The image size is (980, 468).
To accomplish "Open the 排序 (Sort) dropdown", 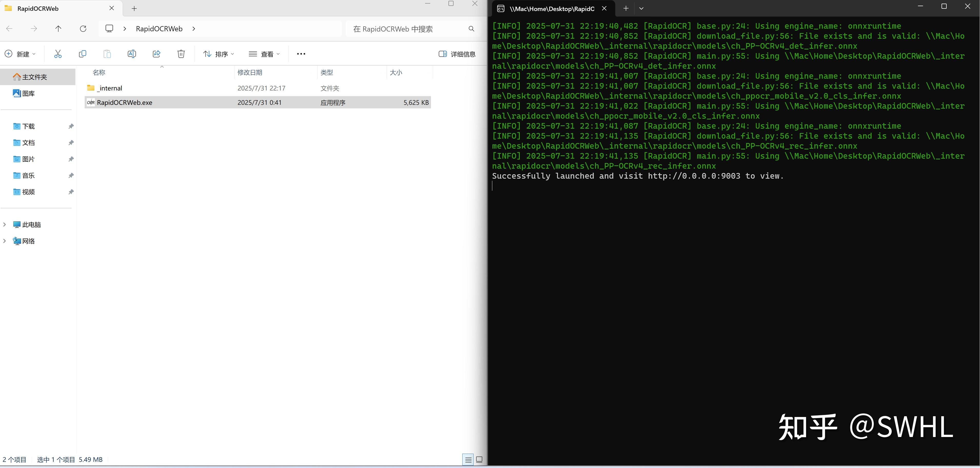I will 219,54.
